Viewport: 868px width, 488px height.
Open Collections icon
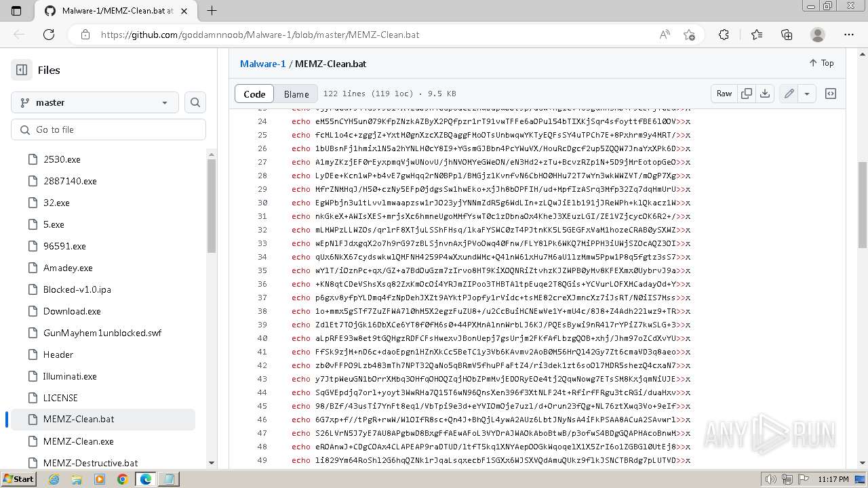point(787,35)
